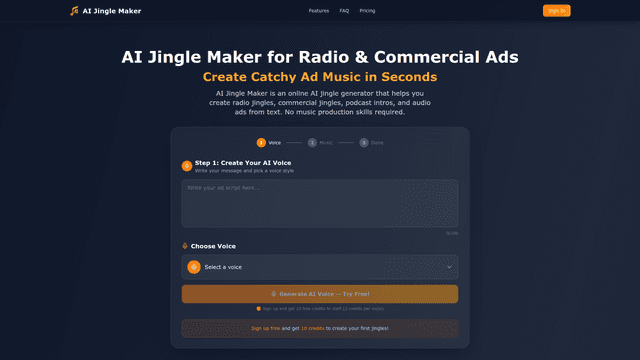Click the 10 credits highlighted text

313,328
